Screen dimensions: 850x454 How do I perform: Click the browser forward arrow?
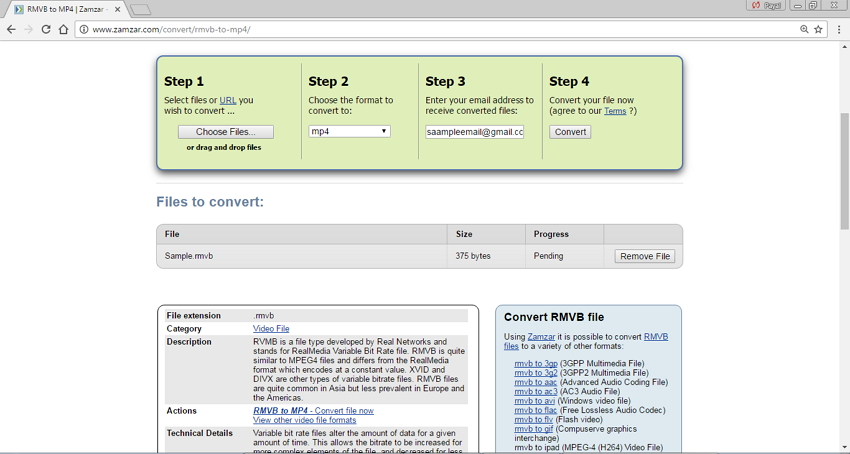click(x=29, y=29)
